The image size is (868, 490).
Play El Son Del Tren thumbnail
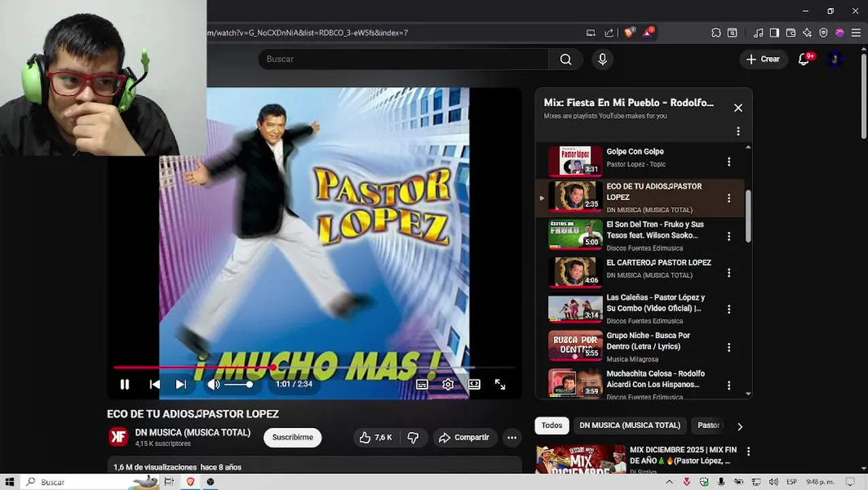pyautogui.click(x=575, y=235)
